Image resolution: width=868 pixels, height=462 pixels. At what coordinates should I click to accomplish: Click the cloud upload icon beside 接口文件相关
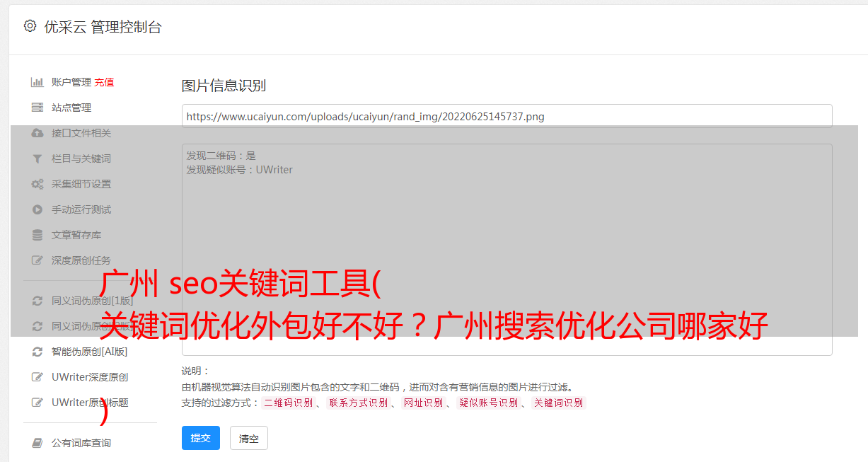[x=37, y=133]
